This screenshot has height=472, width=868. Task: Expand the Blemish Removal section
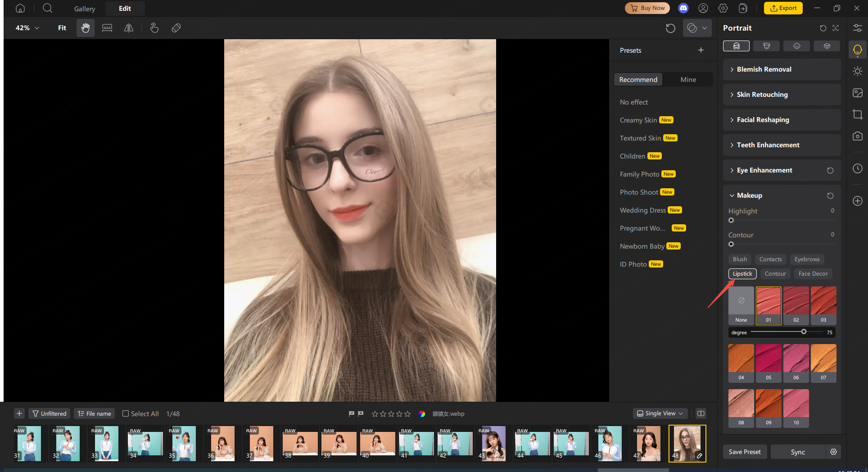pyautogui.click(x=782, y=69)
